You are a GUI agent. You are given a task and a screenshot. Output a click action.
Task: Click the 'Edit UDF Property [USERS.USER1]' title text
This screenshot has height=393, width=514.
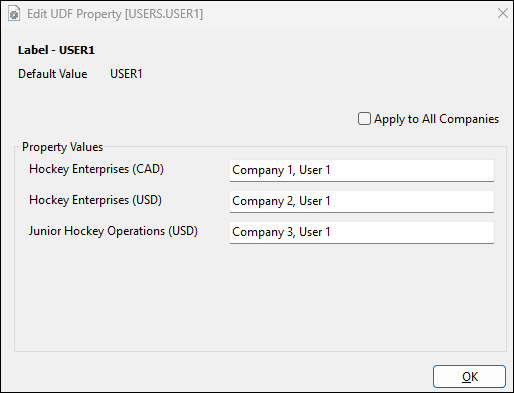(x=115, y=14)
